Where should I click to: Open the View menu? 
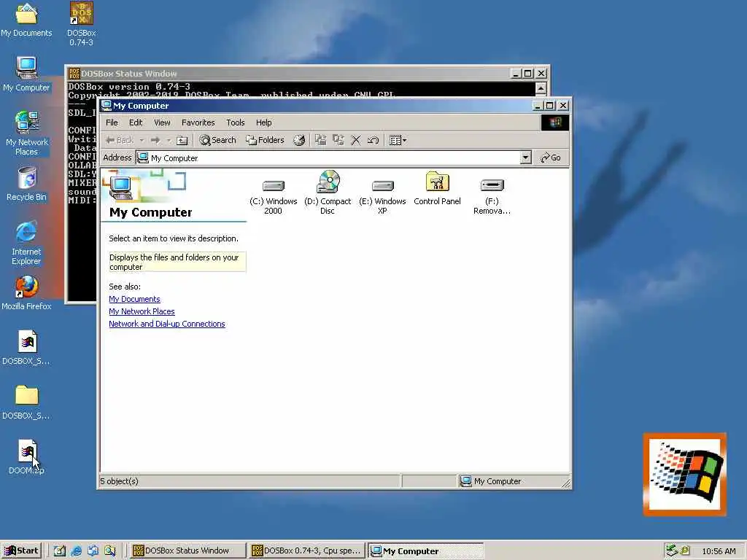click(162, 122)
